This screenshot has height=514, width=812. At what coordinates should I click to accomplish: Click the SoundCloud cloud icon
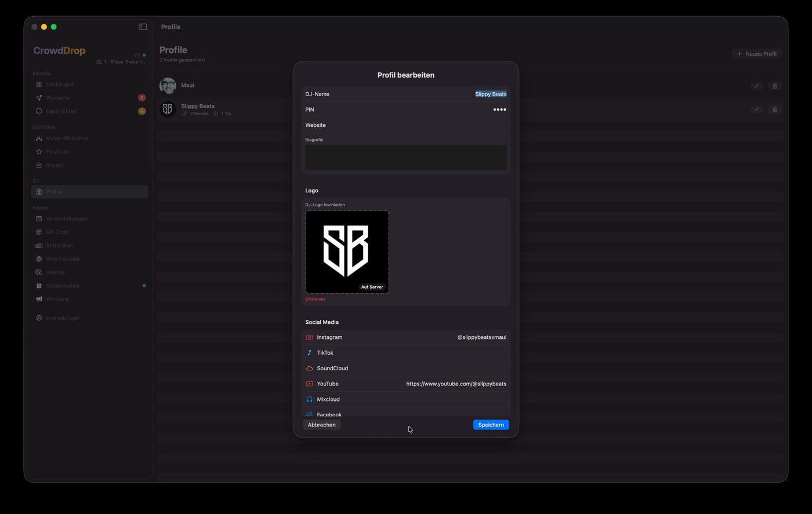[309, 369]
